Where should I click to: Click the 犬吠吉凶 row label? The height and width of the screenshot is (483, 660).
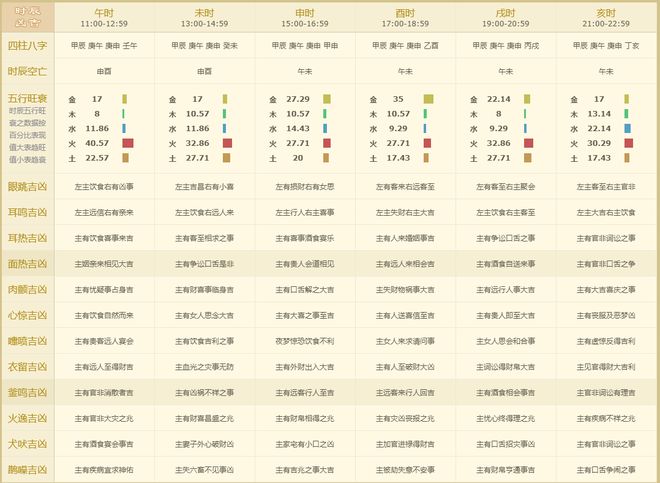click(27, 444)
